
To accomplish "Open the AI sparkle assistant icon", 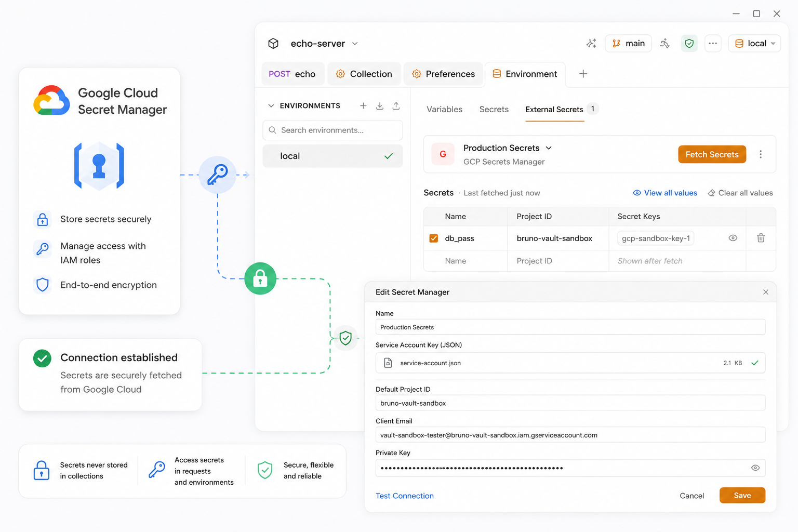I will pos(591,44).
